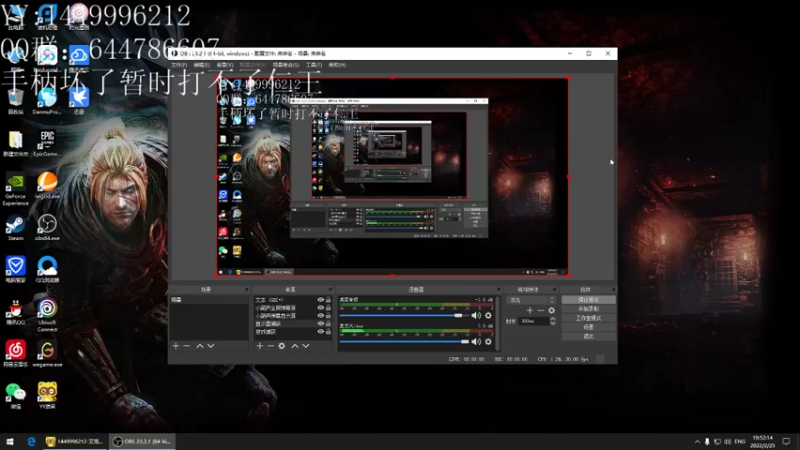
Task: Toggle lock on 文本 (GDI+) source
Action: [x=329, y=300]
